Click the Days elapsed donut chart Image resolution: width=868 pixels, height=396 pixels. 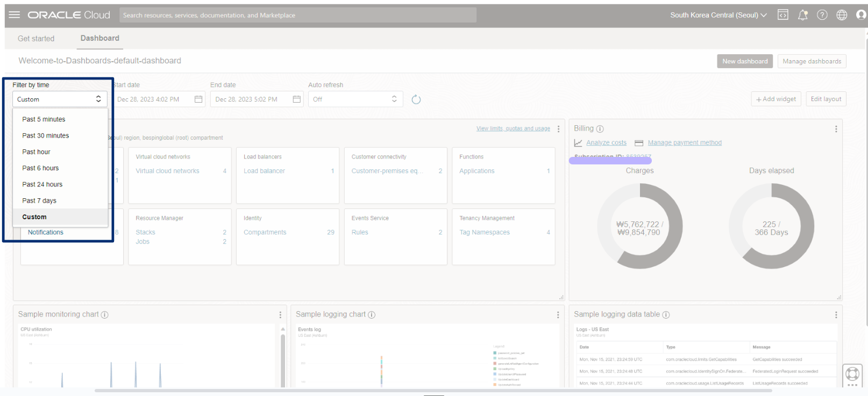click(x=771, y=226)
